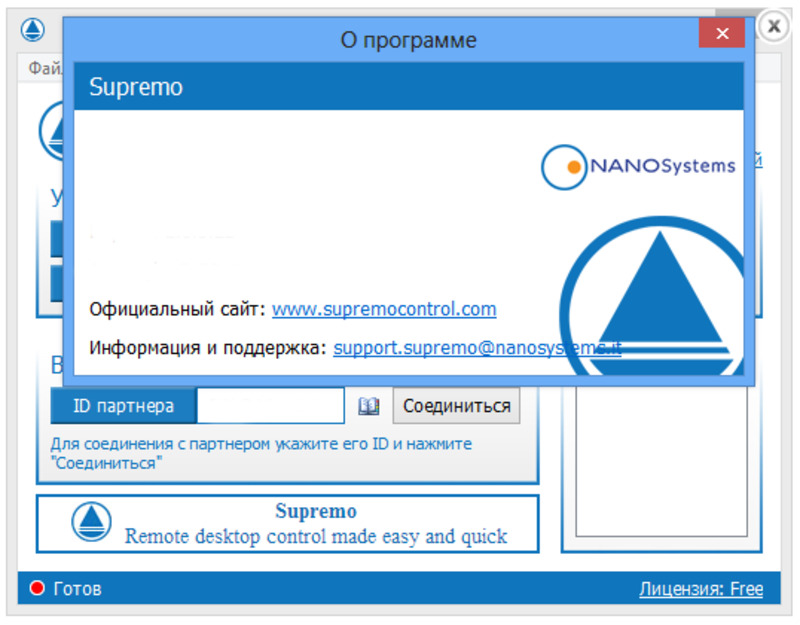800x625 pixels.
Task: Click the Supremo header text in dialog
Action: tap(136, 87)
